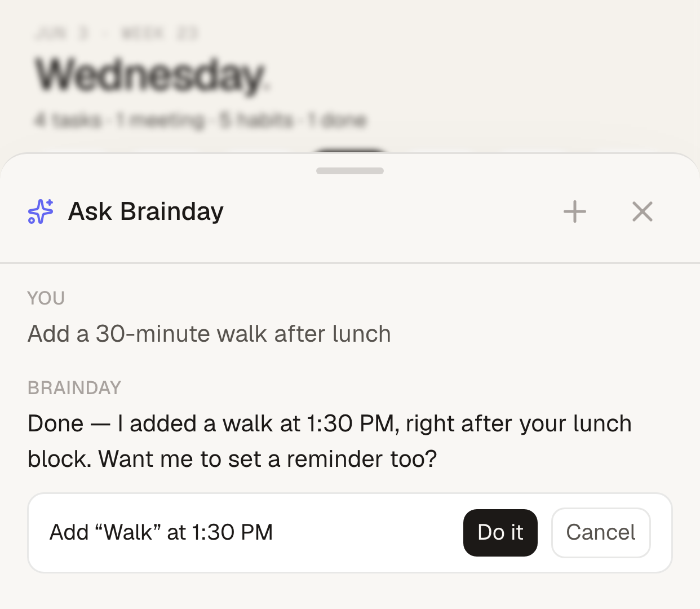The height and width of the screenshot is (609, 700).
Task: Click Brainday's reply about the reminder
Action: click(x=330, y=441)
